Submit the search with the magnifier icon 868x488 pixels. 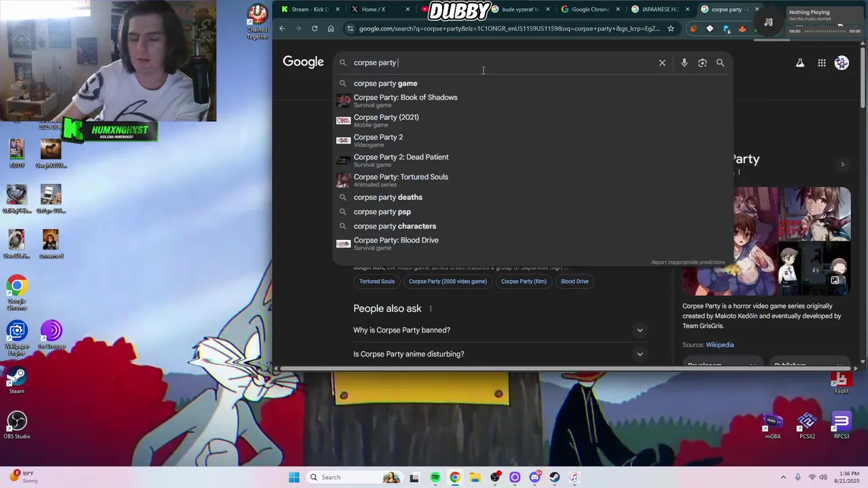click(720, 62)
